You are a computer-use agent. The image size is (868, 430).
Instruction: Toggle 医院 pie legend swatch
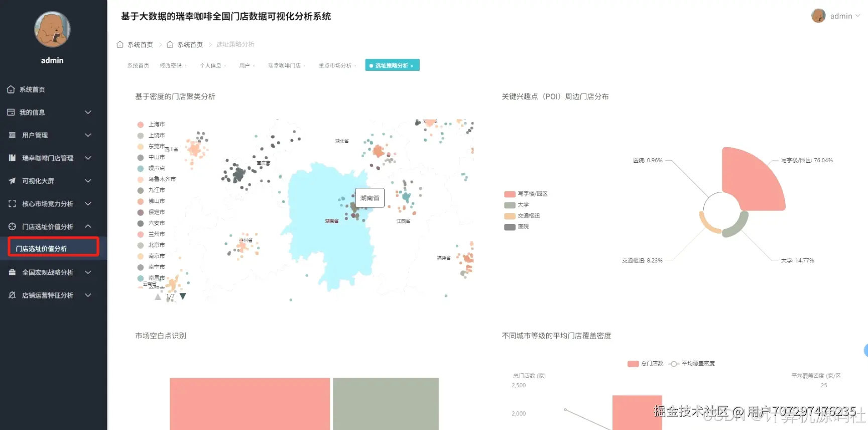pyautogui.click(x=510, y=227)
